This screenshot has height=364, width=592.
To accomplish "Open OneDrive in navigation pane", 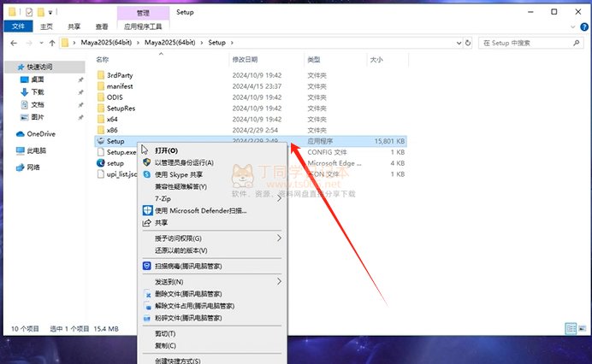I will point(41,134).
